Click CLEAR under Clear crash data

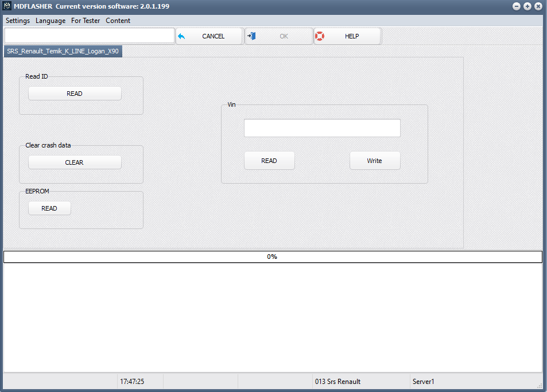coord(75,162)
